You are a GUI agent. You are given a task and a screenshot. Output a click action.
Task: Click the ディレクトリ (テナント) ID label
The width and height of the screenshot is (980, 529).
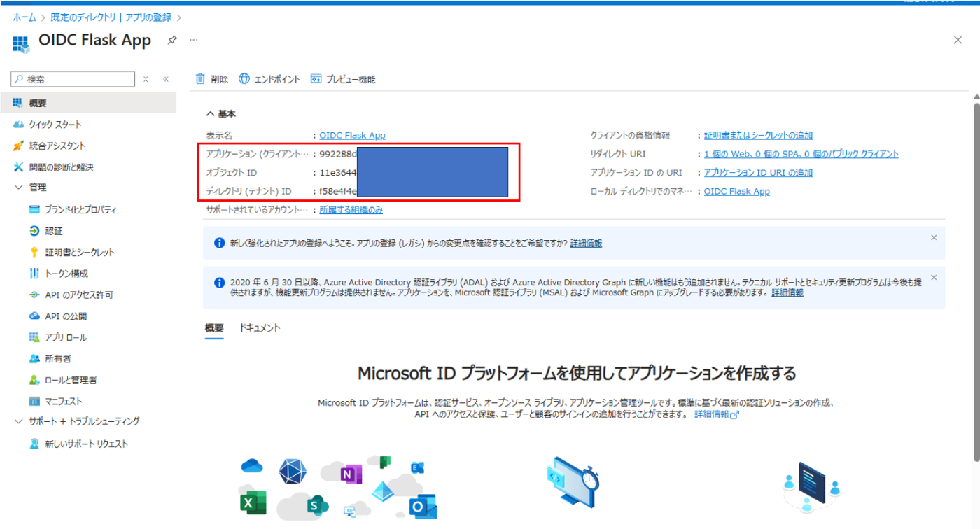[x=248, y=191]
